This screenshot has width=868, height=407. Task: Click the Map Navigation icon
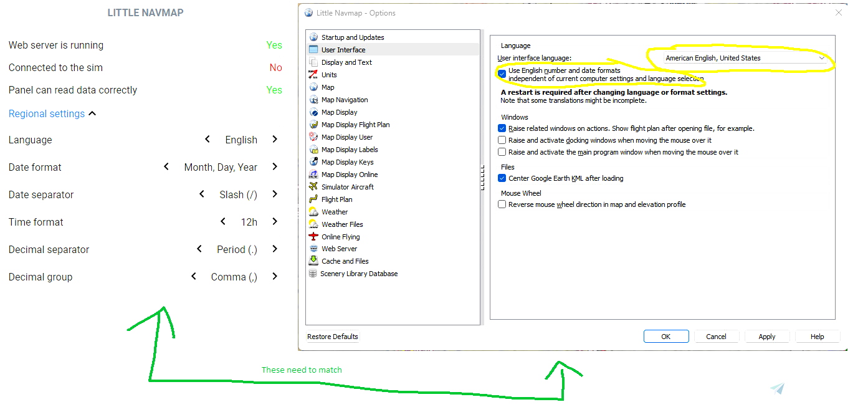coord(313,100)
